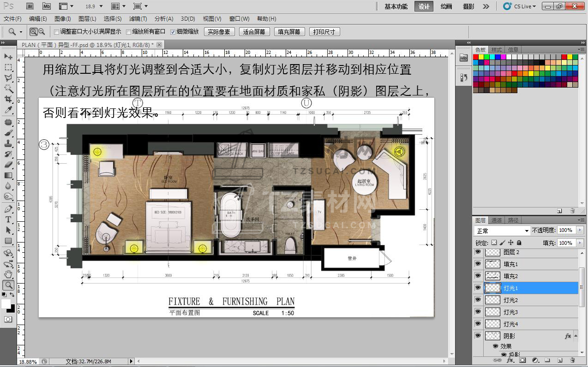The width and height of the screenshot is (588, 367).
Task: Uncheck the 细微缩放 option
Action: point(173,32)
